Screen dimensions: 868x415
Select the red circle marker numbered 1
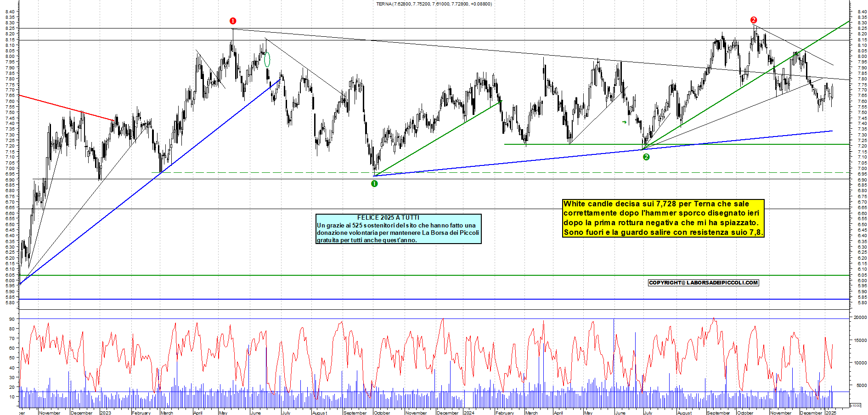(233, 21)
